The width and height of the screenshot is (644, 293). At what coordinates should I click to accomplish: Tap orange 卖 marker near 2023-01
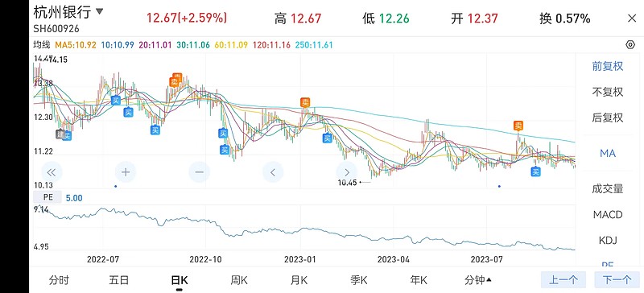(x=305, y=102)
